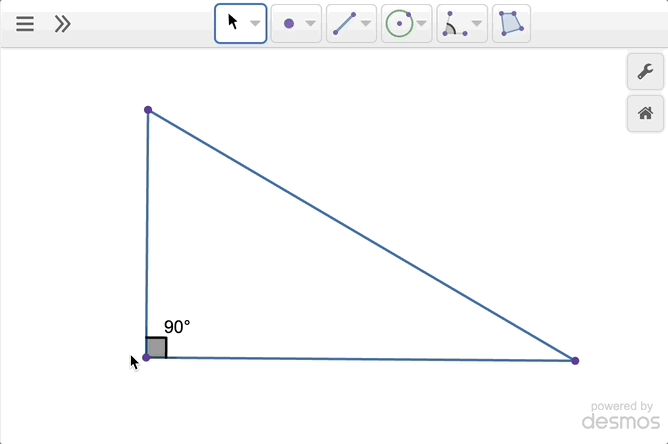Open dropdown arrow beside Select tool
This screenshot has width=668, height=444.
[x=255, y=24]
